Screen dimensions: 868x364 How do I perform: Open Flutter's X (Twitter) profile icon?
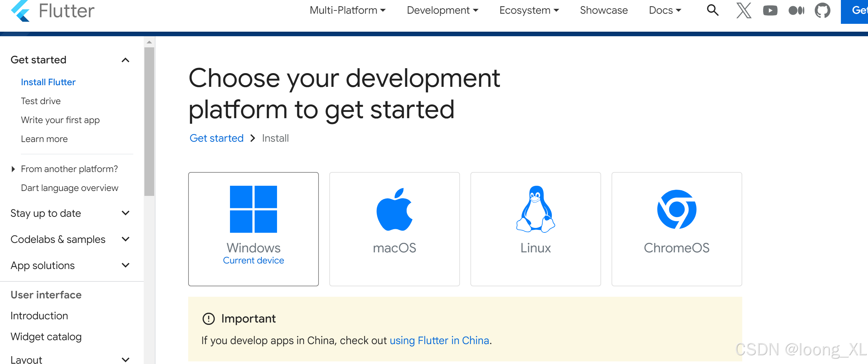(x=744, y=10)
